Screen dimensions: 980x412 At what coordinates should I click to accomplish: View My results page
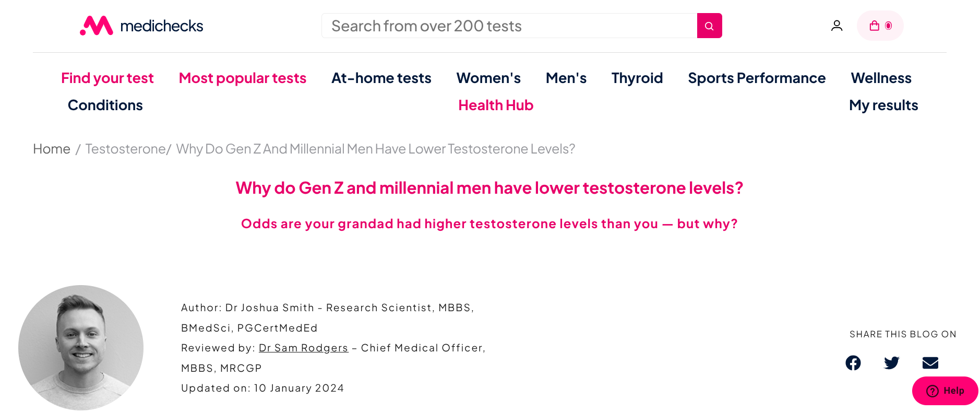pos(883,105)
